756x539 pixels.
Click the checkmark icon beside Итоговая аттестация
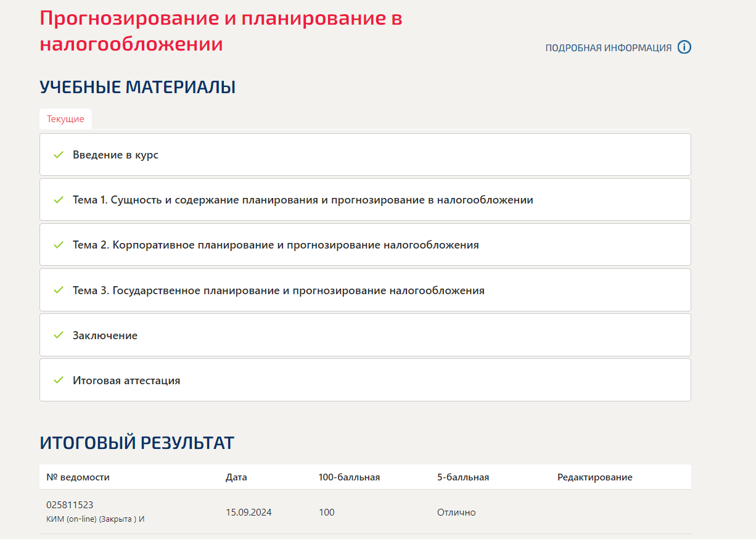pos(59,380)
